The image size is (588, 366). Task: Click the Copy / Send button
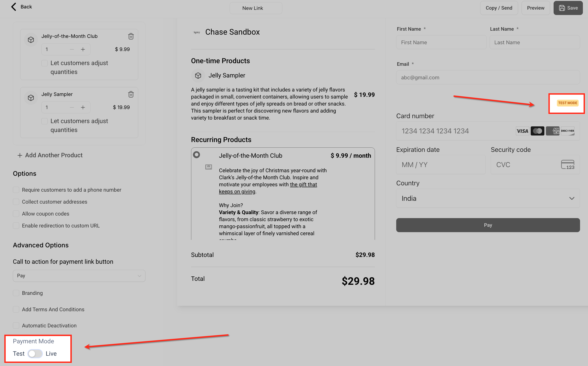(499, 8)
